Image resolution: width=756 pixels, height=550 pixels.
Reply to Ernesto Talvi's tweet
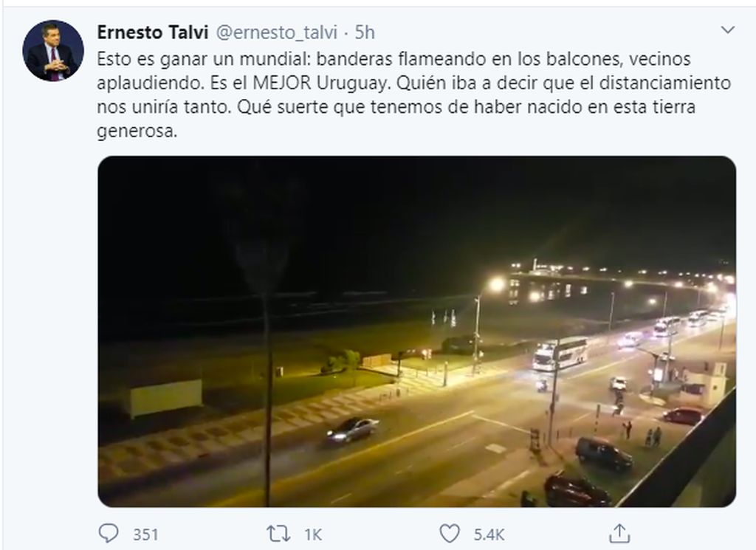109,533
